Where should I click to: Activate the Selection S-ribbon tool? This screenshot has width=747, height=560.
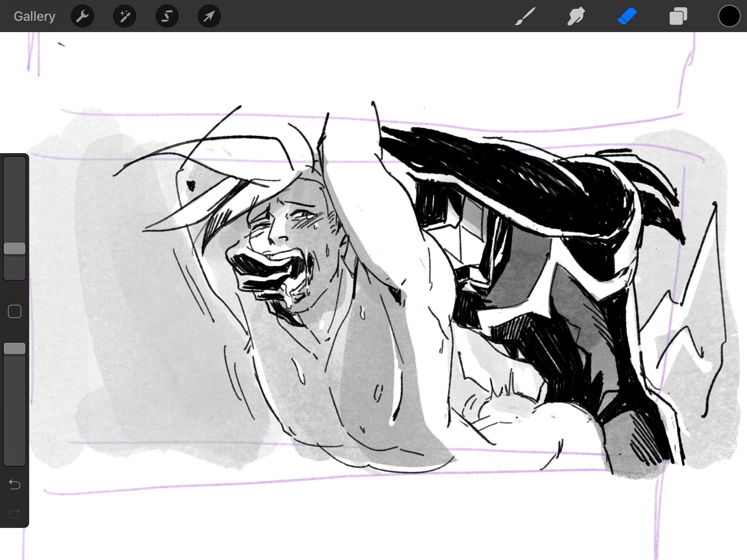[167, 16]
